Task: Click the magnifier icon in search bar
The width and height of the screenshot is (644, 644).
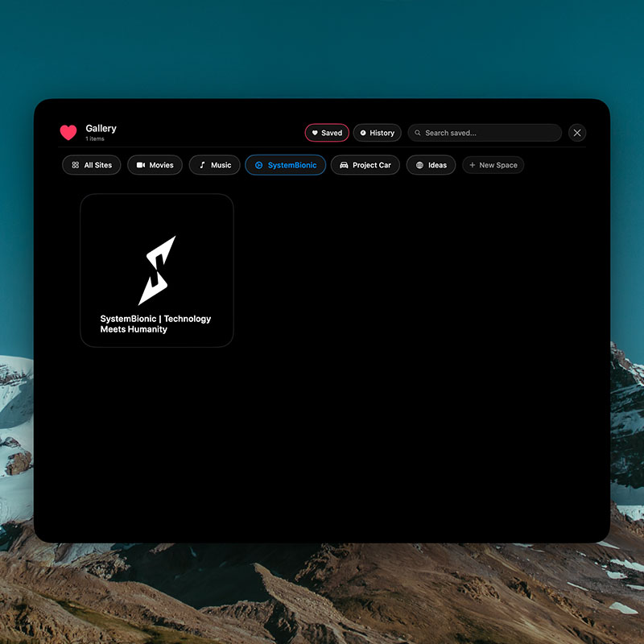Action: [418, 133]
